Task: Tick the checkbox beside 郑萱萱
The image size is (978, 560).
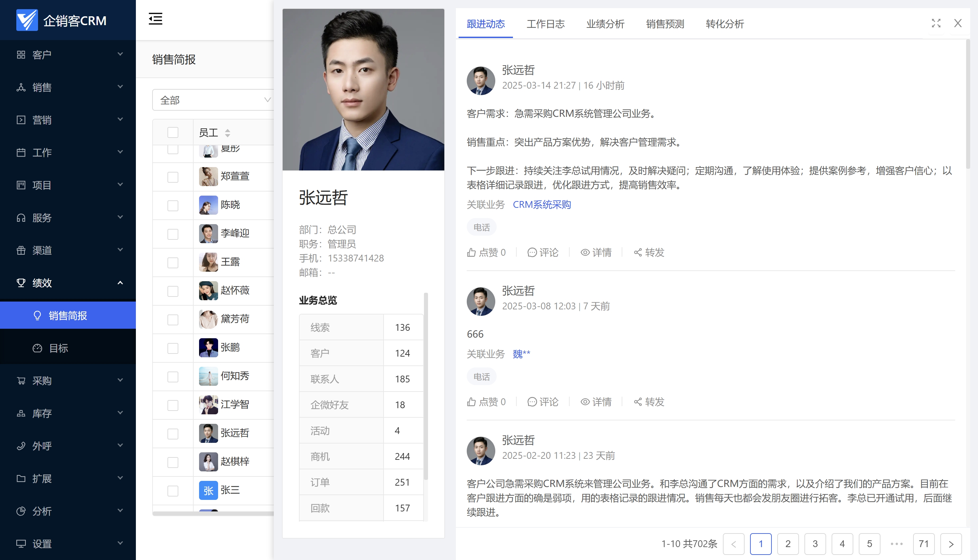Action: 173,177
